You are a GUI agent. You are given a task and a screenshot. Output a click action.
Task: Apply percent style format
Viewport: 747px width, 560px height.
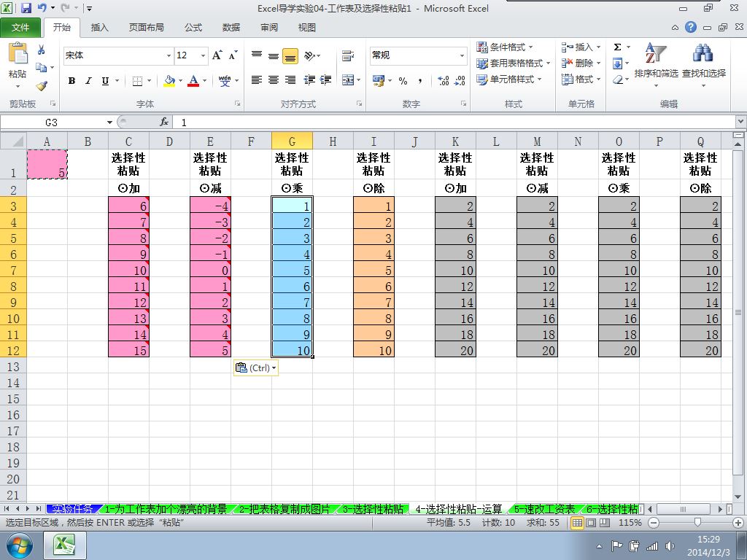pyautogui.click(x=403, y=80)
